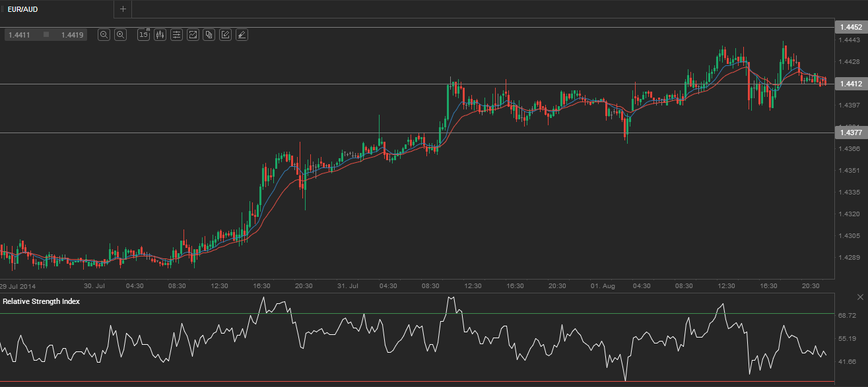Switch to the EUR/AUD chart tab
This screenshot has width=868, height=387.
click(x=22, y=9)
